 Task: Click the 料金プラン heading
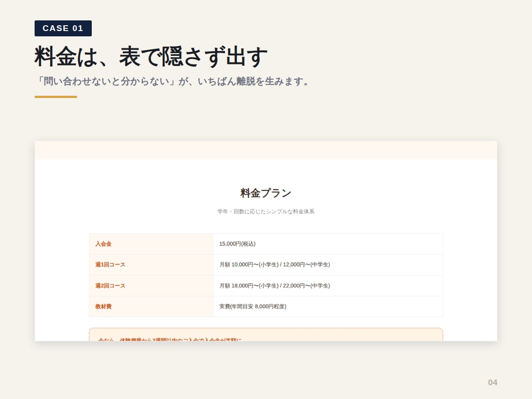click(266, 193)
